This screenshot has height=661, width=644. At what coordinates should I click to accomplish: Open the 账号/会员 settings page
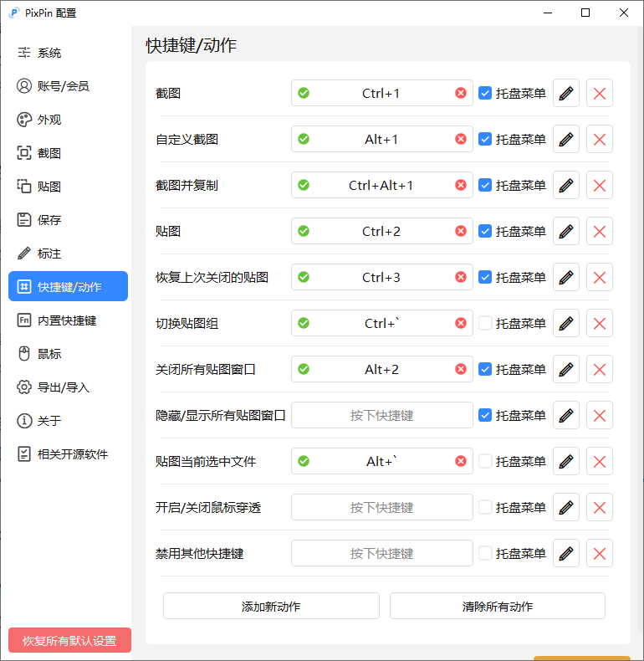68,86
